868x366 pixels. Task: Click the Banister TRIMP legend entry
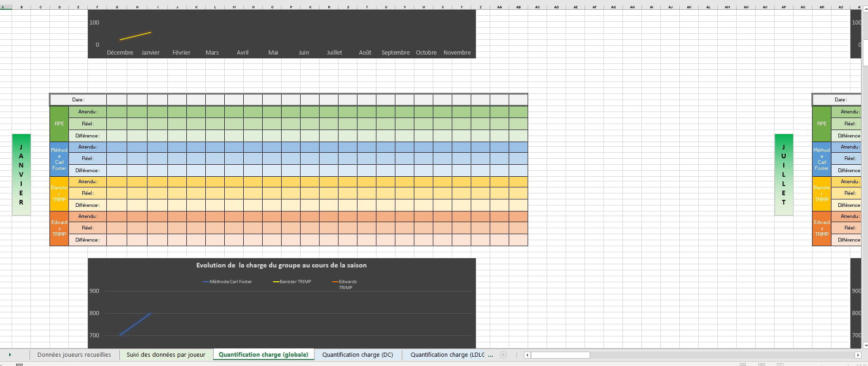(x=292, y=282)
